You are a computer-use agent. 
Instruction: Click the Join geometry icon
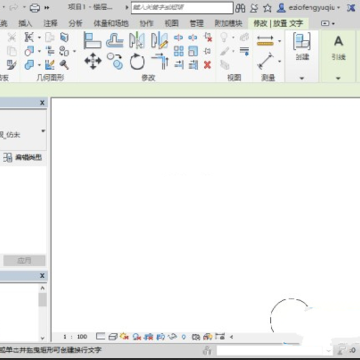tap(29, 65)
